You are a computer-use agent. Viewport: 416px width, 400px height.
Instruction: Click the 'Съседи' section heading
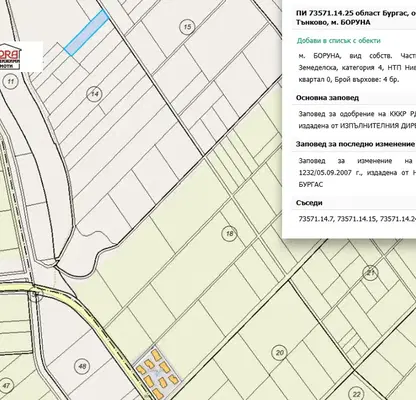309,203
